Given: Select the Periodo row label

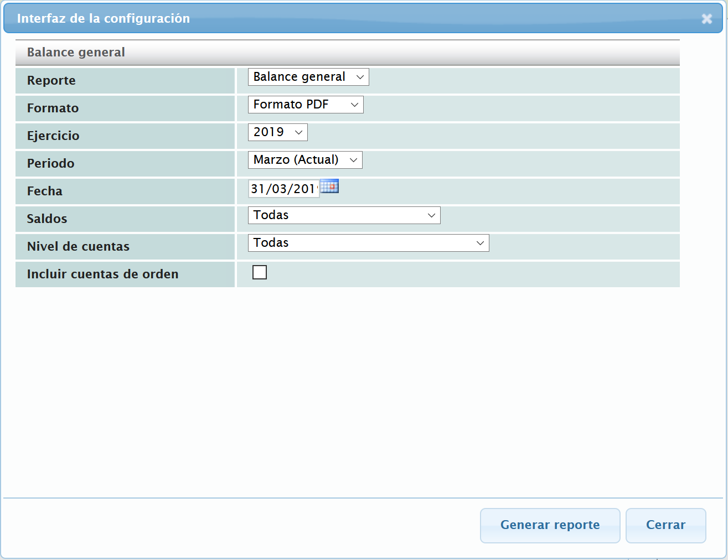Looking at the screenshot, I should pyautogui.click(x=51, y=164).
